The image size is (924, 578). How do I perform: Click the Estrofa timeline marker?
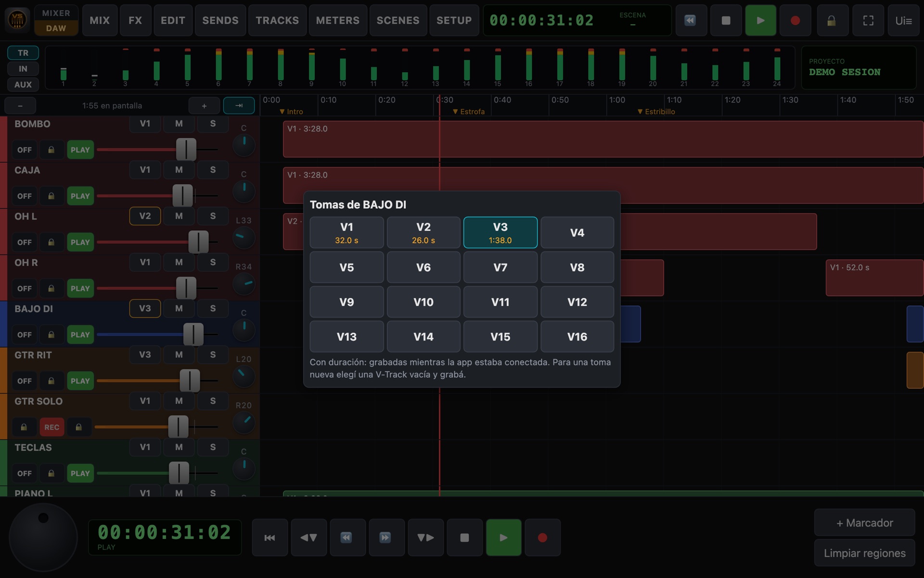(469, 111)
